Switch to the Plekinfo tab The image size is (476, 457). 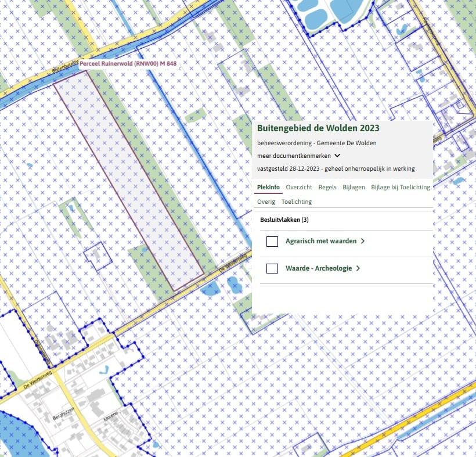(x=268, y=188)
